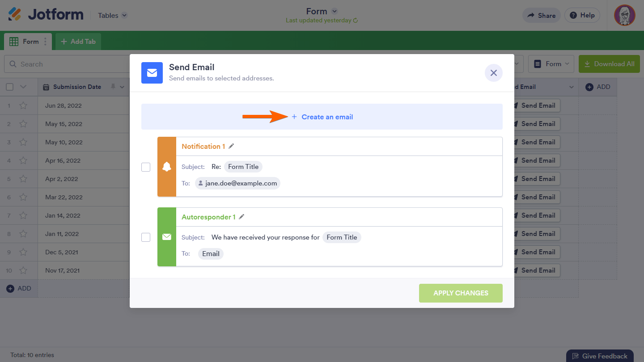Click the plus ADD row icon

(x=10, y=289)
